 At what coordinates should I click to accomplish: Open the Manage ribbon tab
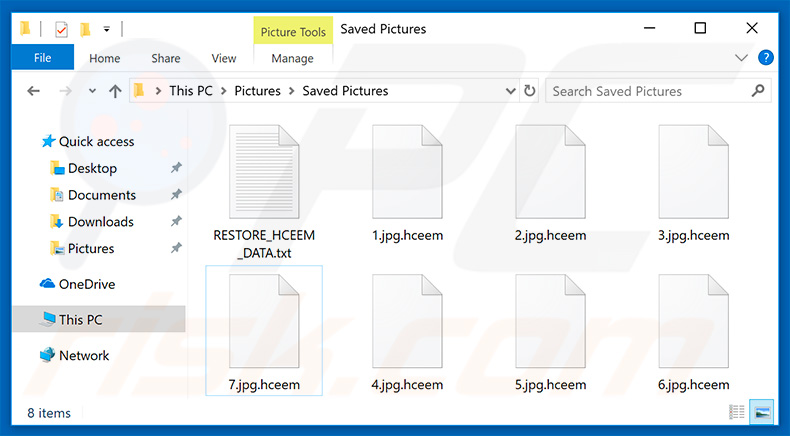pyautogui.click(x=293, y=58)
